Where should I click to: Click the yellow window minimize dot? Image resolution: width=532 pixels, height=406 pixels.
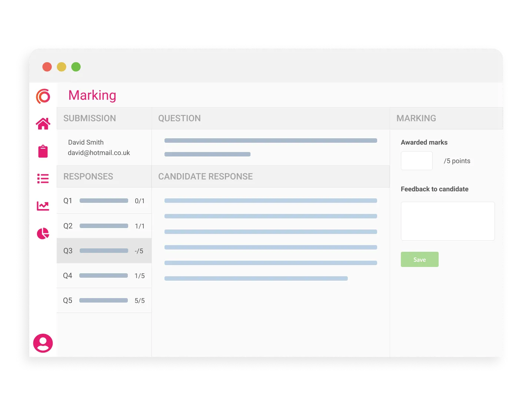pos(61,67)
